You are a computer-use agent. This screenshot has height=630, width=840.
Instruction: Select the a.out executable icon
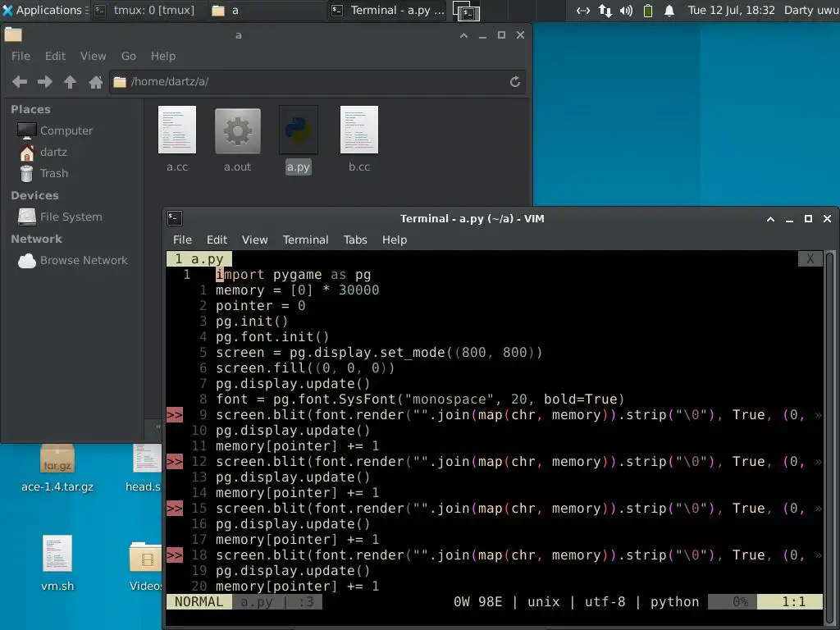[237, 130]
